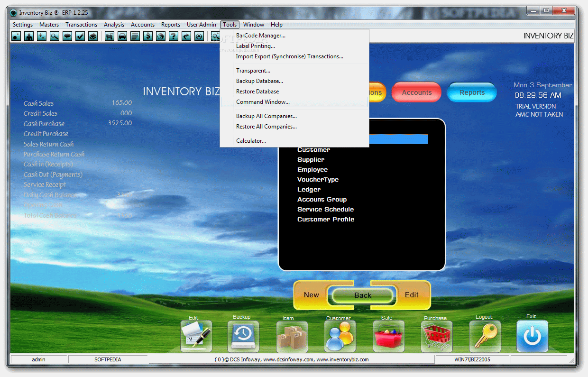
Task: Click the shopping cart toolbar icon
Action: tap(110, 36)
